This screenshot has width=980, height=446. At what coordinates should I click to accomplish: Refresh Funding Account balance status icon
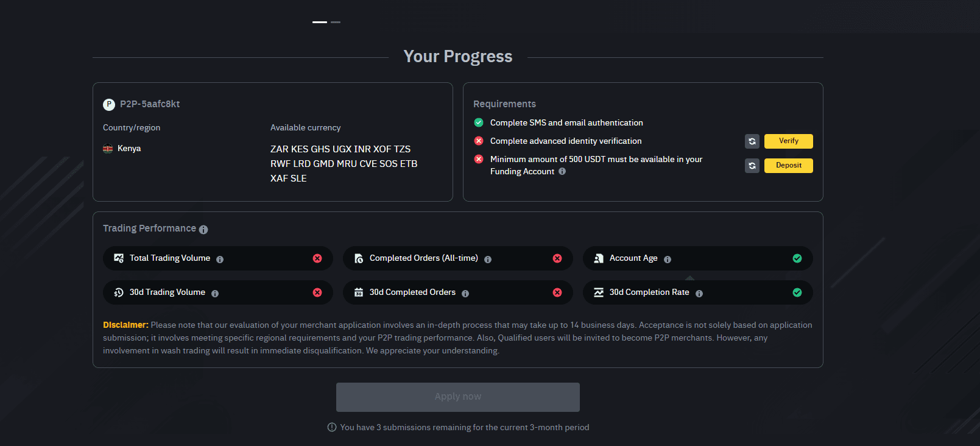pos(752,166)
